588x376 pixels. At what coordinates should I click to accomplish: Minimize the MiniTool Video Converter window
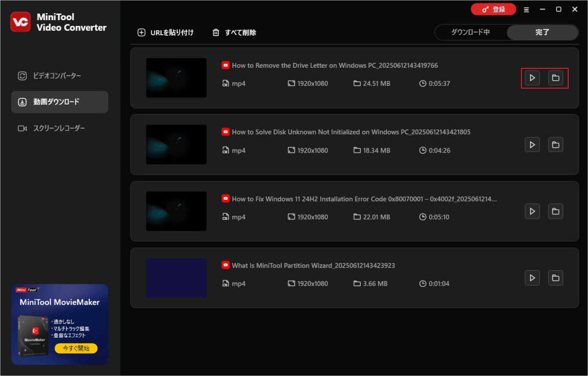pos(543,9)
